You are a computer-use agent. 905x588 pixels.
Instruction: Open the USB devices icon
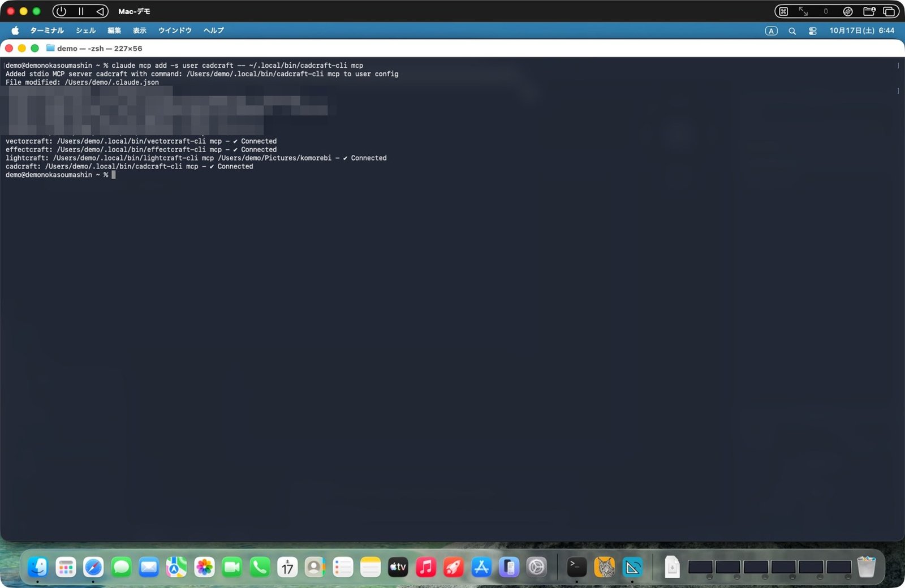(x=826, y=11)
